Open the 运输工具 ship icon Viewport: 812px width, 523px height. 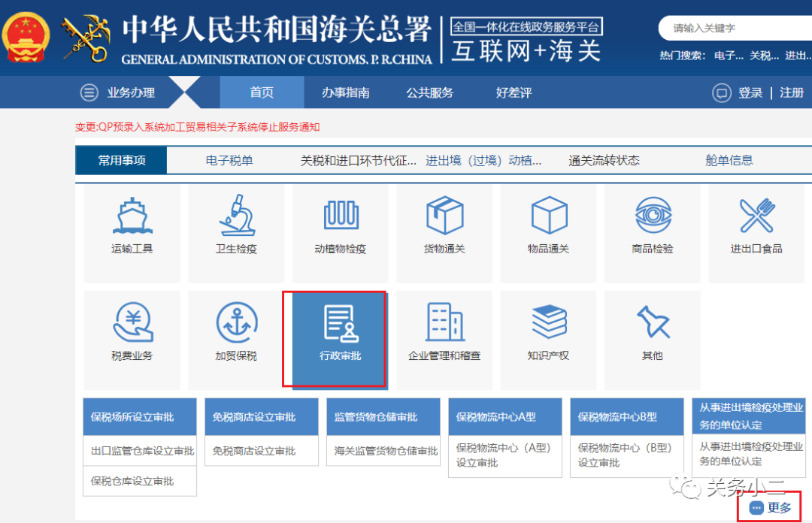pos(132,216)
